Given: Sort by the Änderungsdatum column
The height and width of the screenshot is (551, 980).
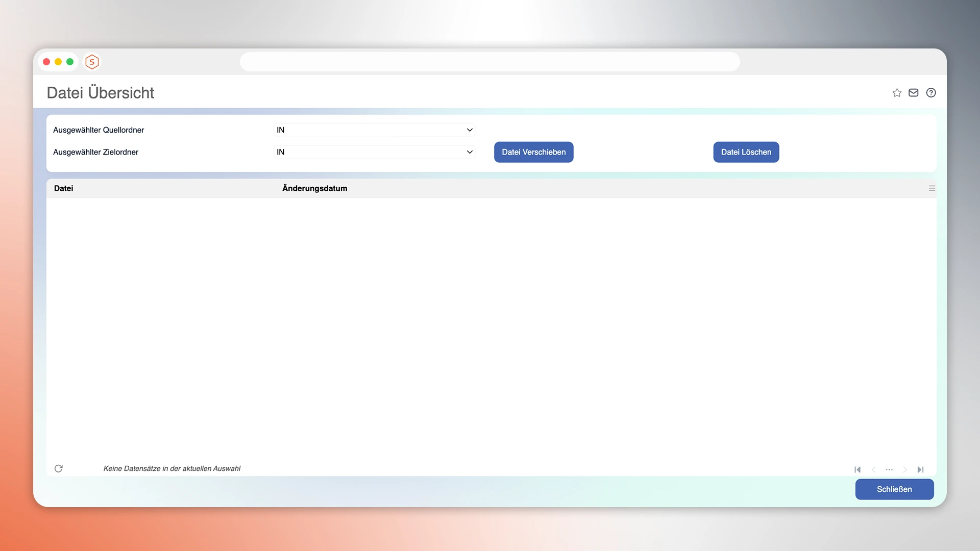Looking at the screenshot, I should pos(314,188).
